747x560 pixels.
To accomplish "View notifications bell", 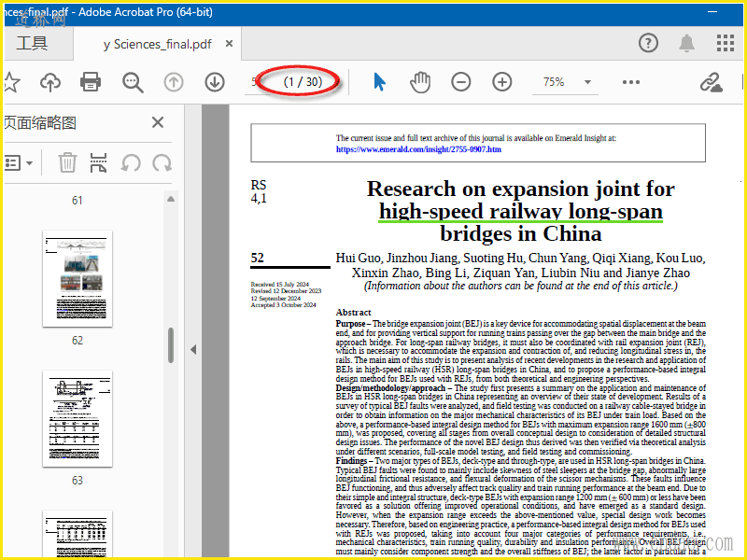I will tap(686, 43).
